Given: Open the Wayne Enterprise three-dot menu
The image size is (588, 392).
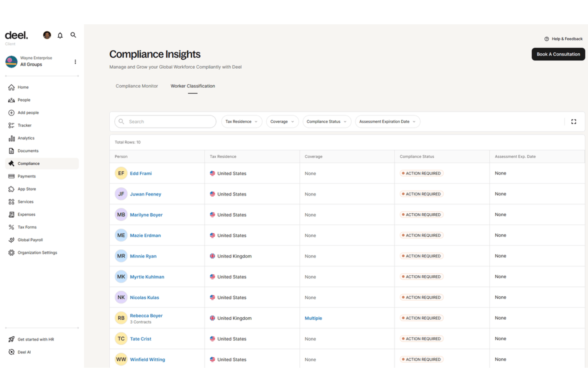Looking at the screenshot, I should click(75, 62).
